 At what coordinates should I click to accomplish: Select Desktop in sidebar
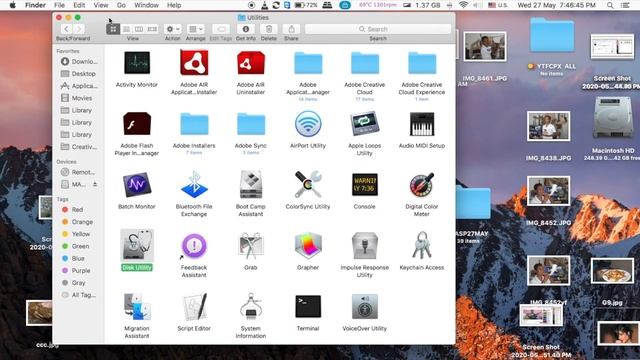(x=79, y=73)
